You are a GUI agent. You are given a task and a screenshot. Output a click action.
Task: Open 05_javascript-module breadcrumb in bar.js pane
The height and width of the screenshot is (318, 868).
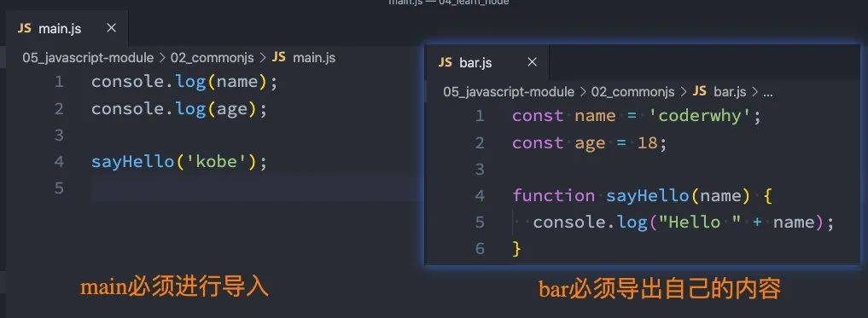click(x=509, y=92)
